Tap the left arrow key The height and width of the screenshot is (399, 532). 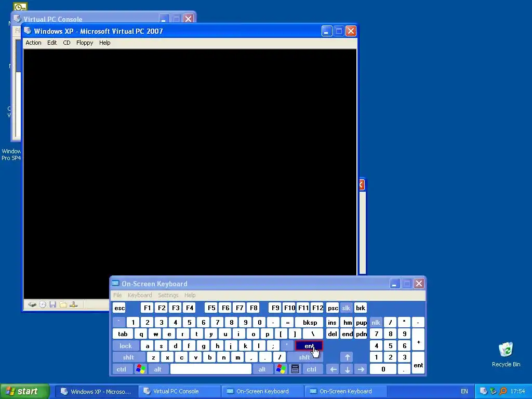tap(333, 369)
